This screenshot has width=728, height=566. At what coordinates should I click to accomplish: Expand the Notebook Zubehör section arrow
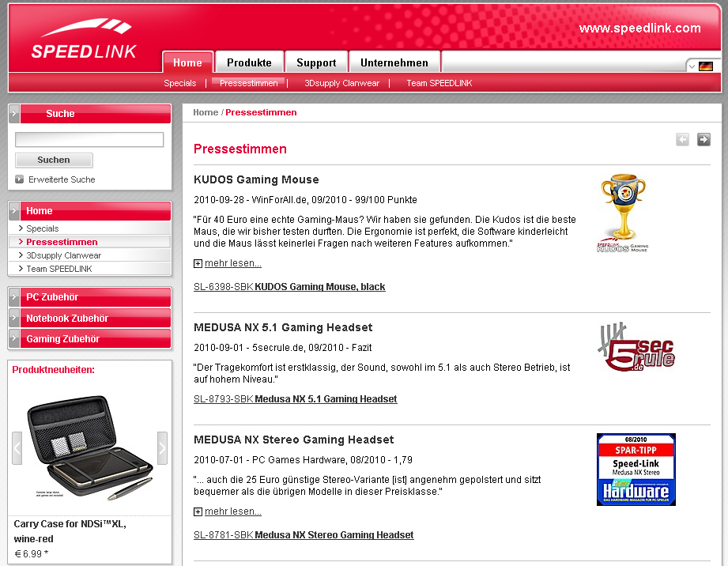(x=14, y=318)
